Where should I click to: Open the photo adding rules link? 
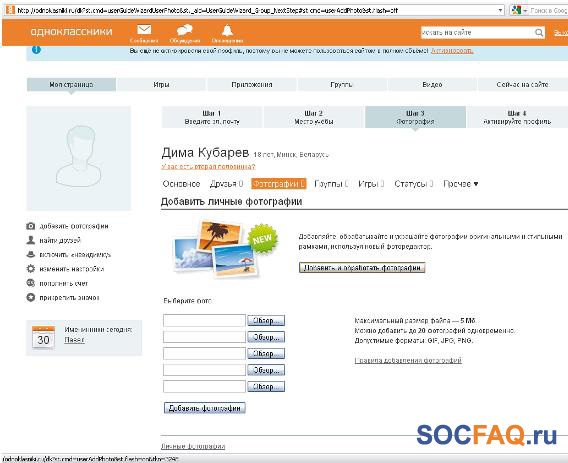[408, 360]
